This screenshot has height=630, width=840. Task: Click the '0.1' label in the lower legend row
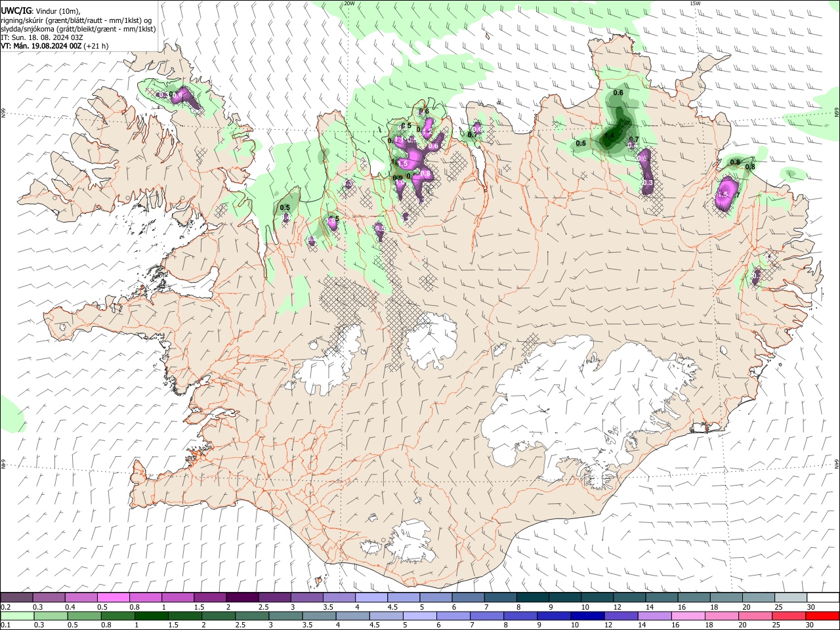[x=5, y=625]
